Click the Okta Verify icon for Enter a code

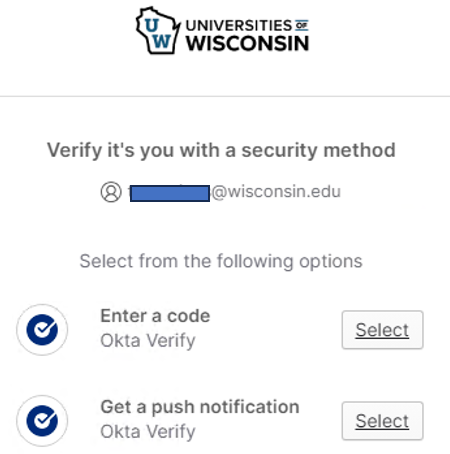click(42, 330)
